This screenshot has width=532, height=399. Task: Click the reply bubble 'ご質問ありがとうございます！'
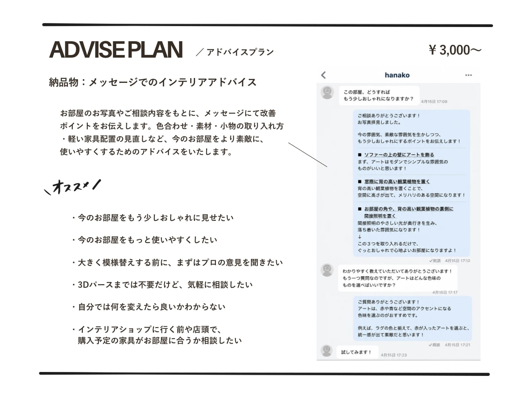(412, 318)
